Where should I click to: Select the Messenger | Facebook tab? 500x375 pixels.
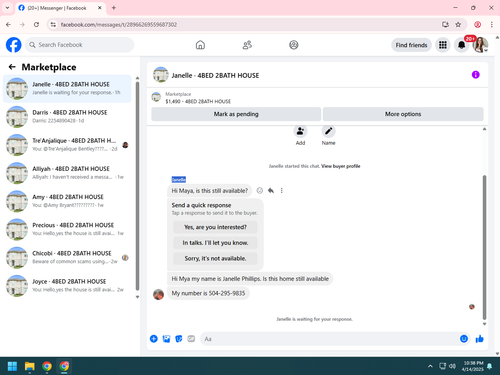point(57,8)
